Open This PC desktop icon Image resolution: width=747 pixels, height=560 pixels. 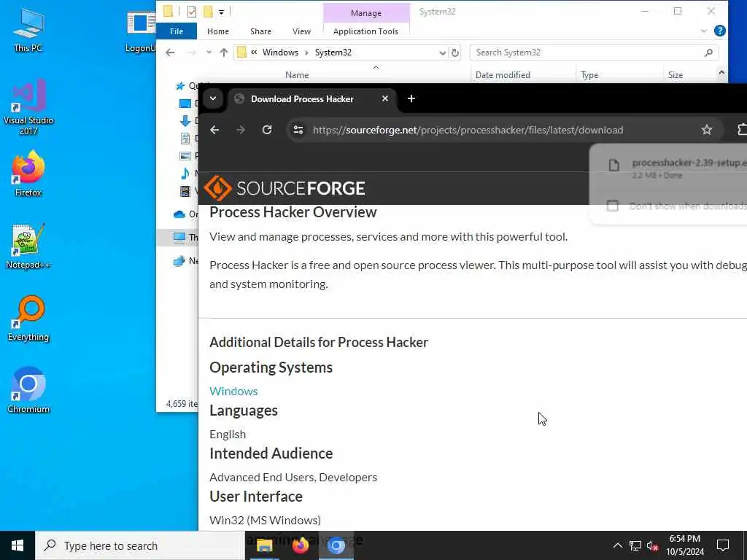point(28,29)
